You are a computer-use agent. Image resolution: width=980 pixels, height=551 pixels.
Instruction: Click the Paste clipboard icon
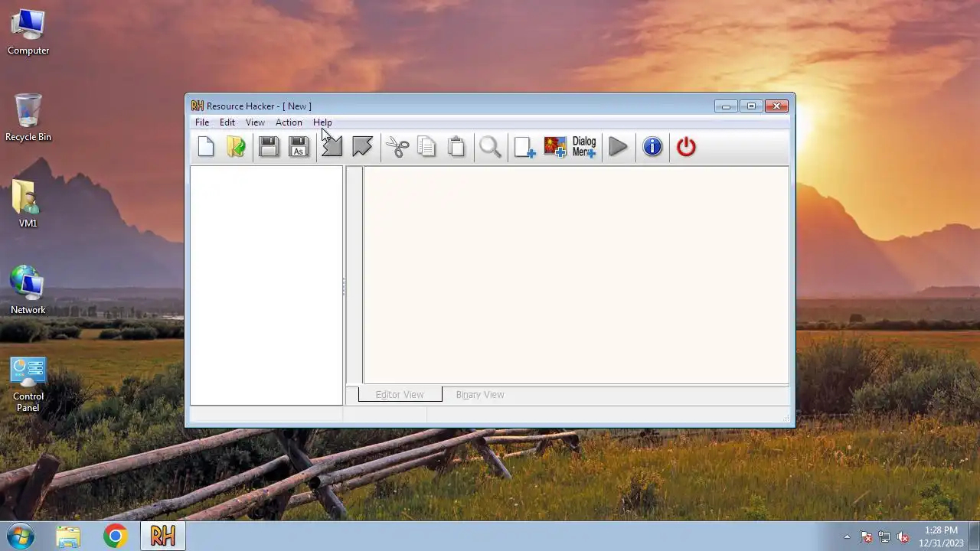click(456, 146)
